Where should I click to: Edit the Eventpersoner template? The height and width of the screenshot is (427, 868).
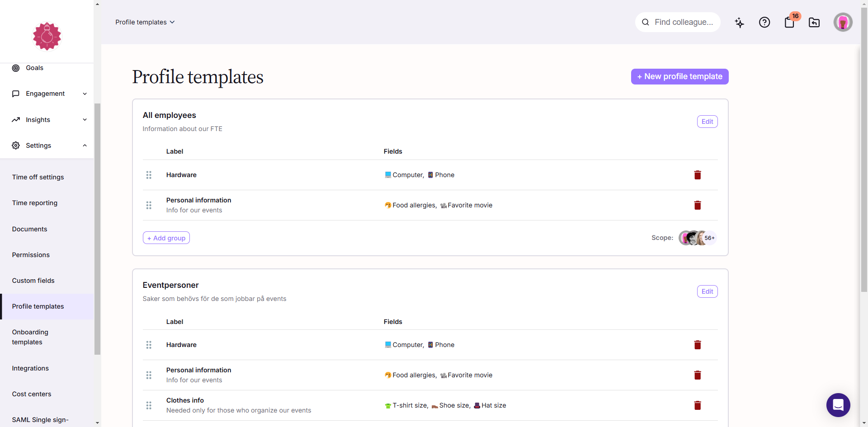click(707, 291)
